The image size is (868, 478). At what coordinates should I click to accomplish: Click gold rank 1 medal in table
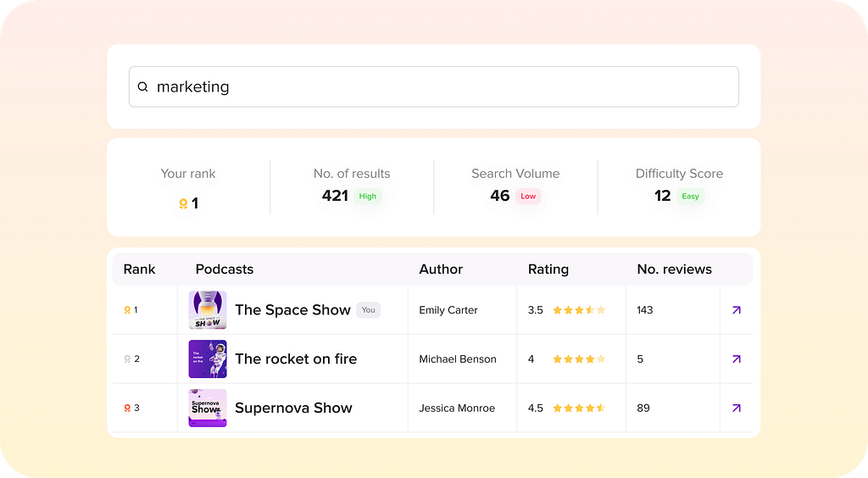[x=127, y=310]
